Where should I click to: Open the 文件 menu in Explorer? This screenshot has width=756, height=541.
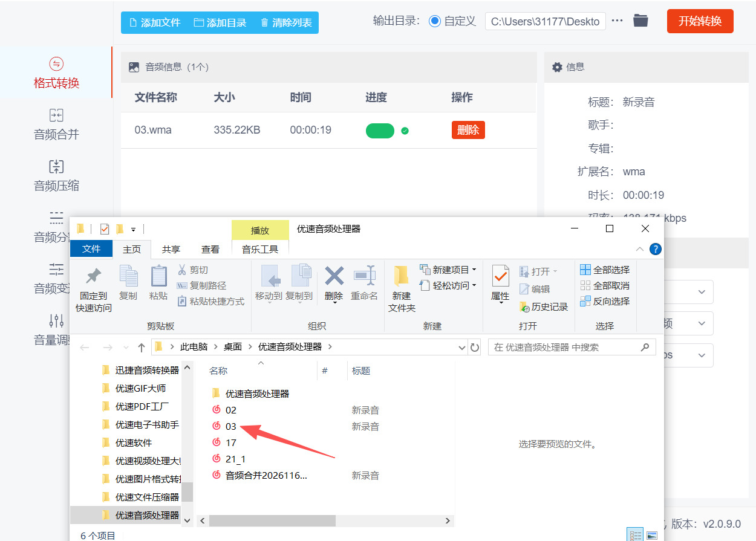point(91,249)
